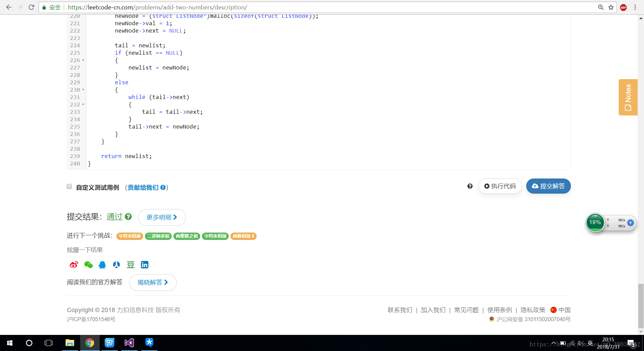Click the blue plus on network speed widget
This screenshot has height=351, width=644.
click(631, 223)
